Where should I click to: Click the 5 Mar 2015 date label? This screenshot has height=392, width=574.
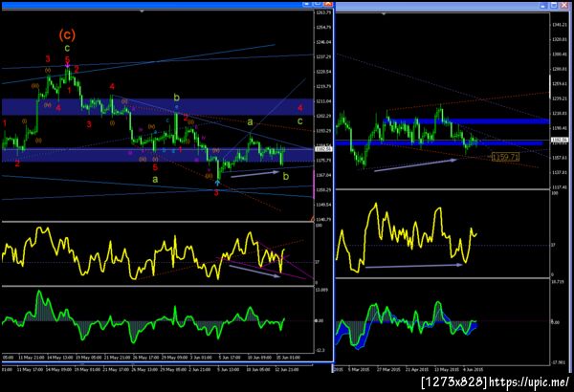coord(359,369)
